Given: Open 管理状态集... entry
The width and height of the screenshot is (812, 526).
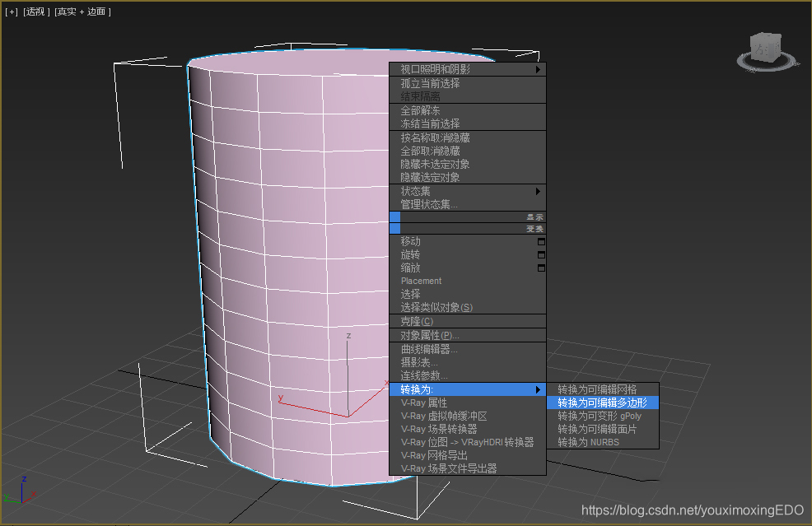Looking at the screenshot, I should 468,204.
